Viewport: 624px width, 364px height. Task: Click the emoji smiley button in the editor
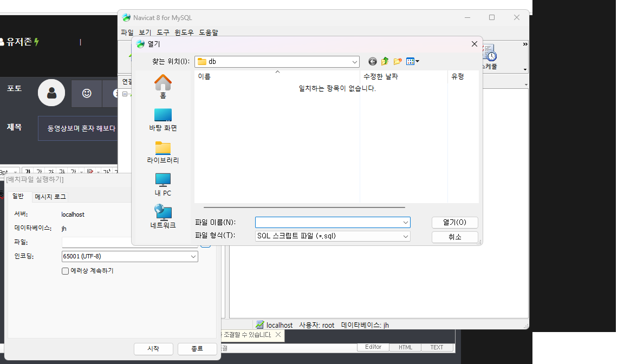pos(87,93)
